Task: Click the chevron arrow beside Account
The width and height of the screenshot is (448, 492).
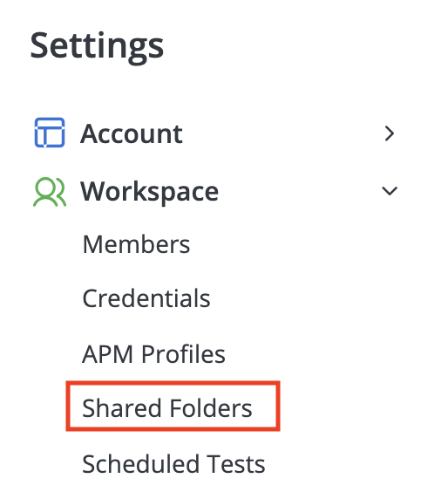Action: pyautogui.click(x=389, y=133)
